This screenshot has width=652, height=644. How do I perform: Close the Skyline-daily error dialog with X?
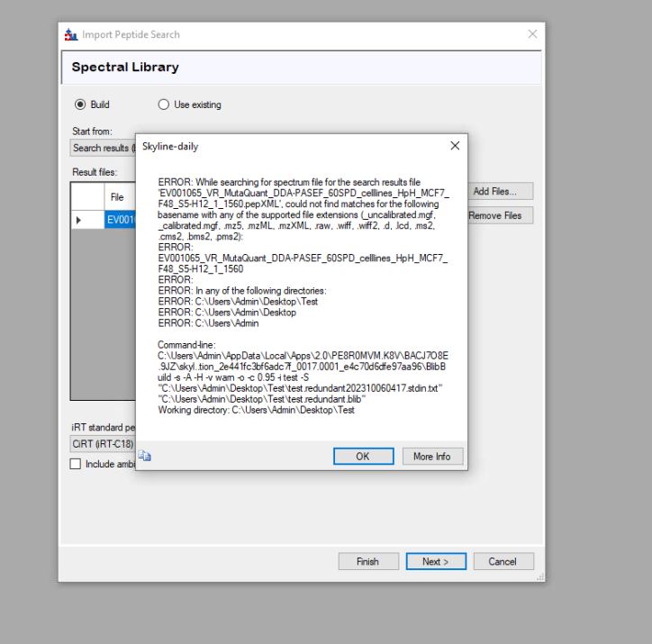454,146
